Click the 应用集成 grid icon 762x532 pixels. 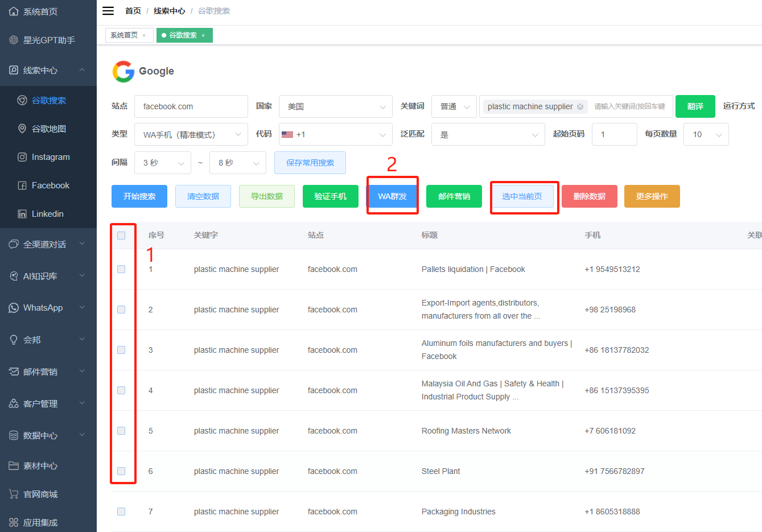(14, 522)
